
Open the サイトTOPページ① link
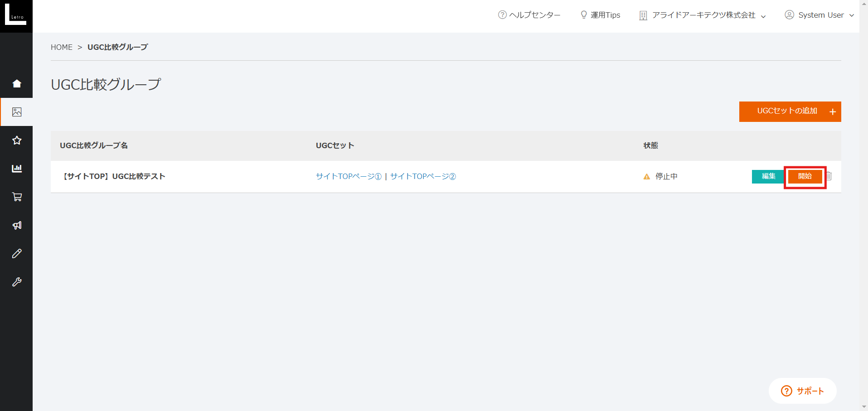(x=348, y=176)
